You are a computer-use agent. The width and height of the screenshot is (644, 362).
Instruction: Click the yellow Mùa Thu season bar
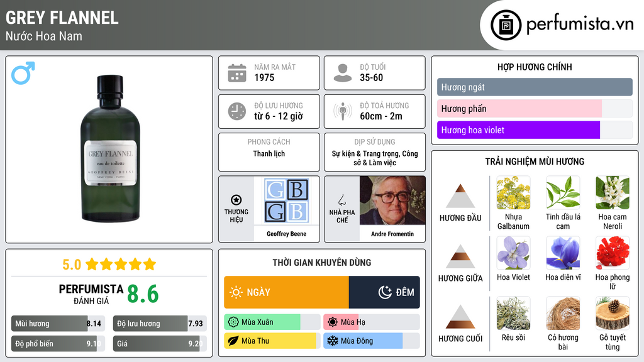coord(272,341)
